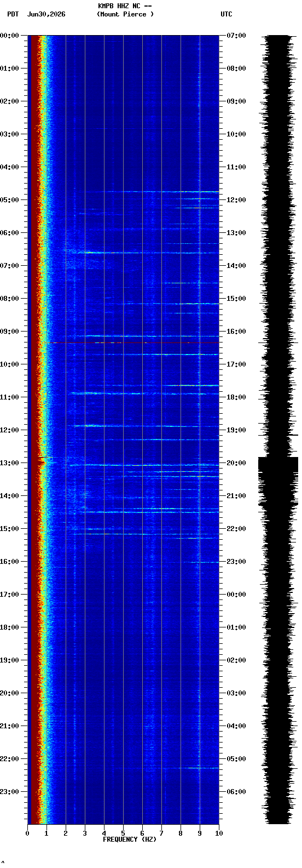The image size is (302, 868).
Task: Click the '05:00' PDT time label
Action: click(9, 200)
